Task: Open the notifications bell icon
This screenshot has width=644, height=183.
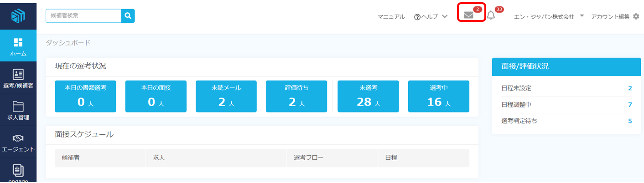Action: pos(491,15)
